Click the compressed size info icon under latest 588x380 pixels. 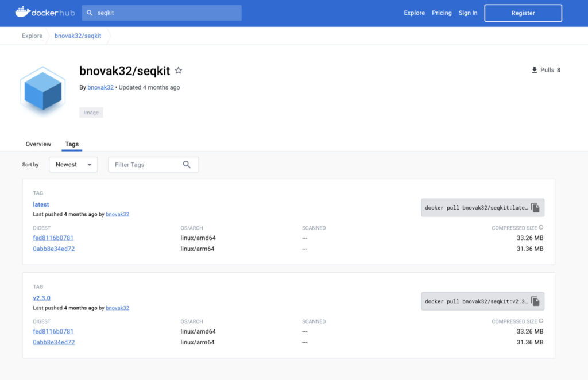click(x=541, y=228)
